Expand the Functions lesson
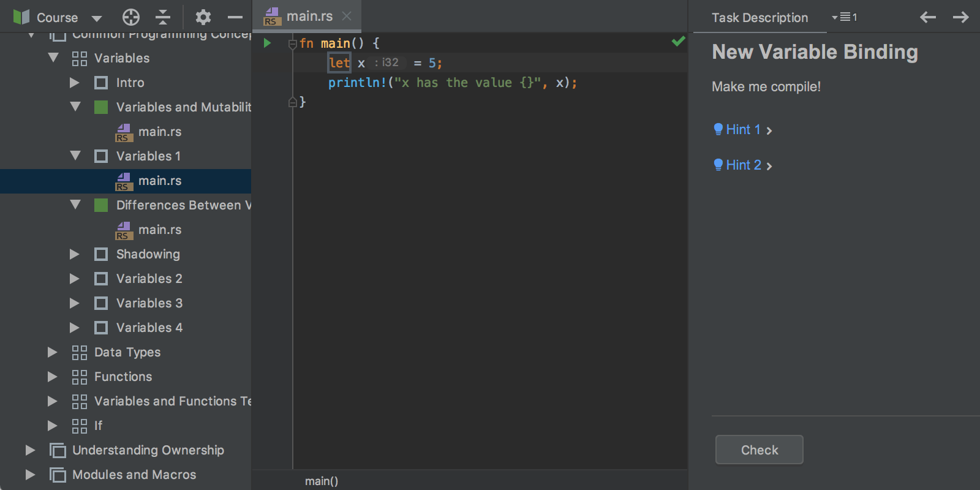 pyautogui.click(x=53, y=376)
